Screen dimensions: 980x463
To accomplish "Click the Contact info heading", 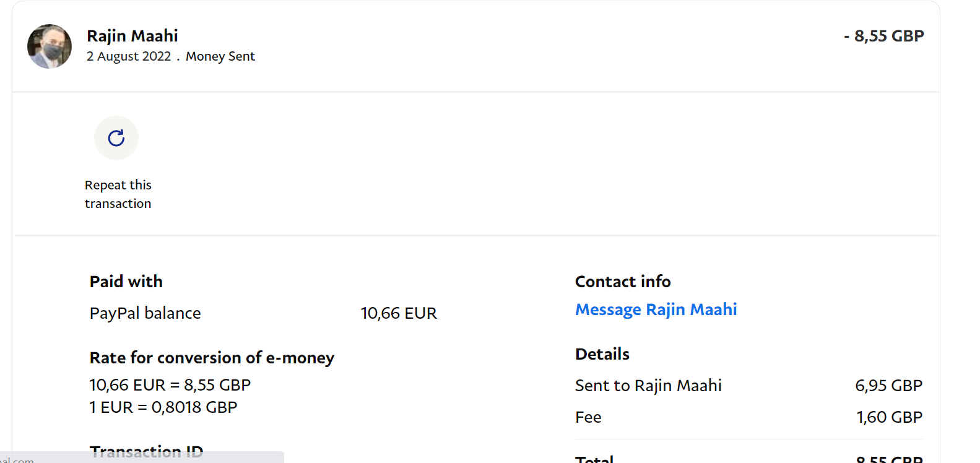I will click(623, 282).
